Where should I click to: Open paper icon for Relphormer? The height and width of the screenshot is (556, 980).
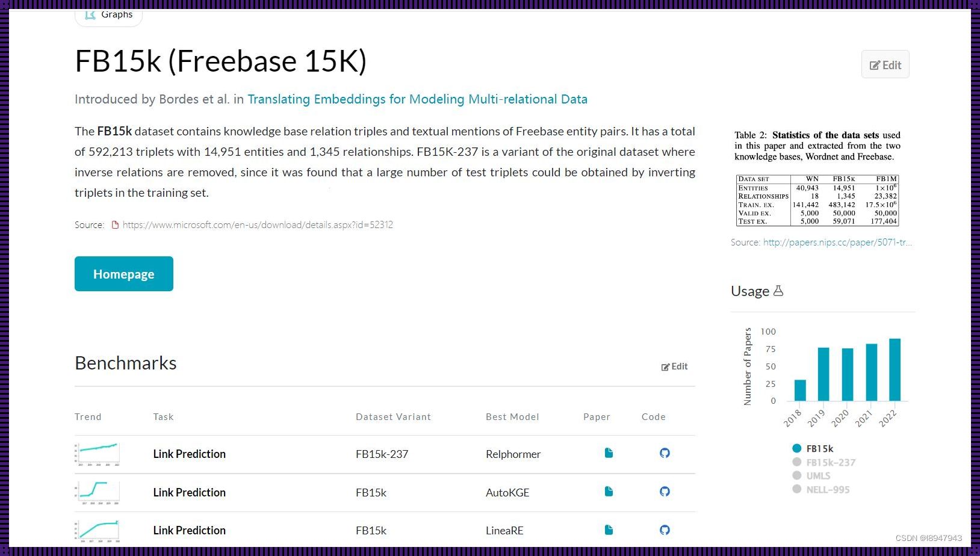click(609, 453)
